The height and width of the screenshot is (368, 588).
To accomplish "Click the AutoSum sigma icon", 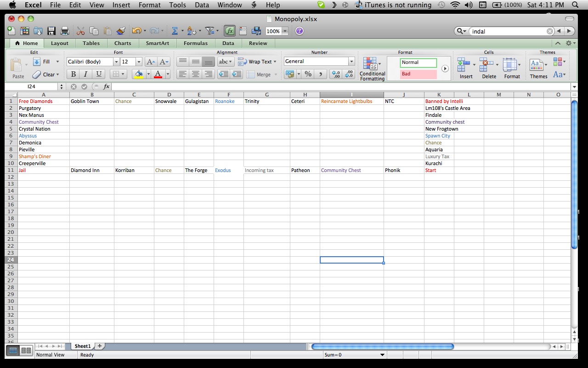I will point(175,31).
